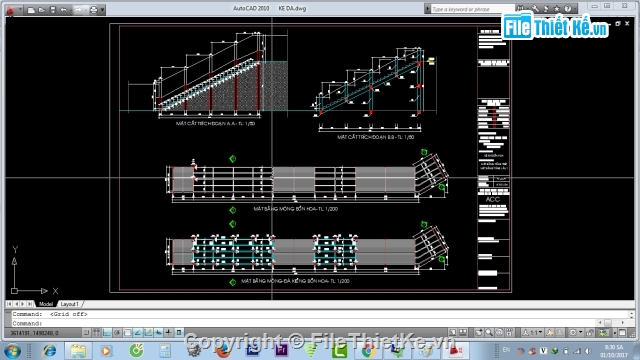Open Google Chrome from the taskbar
Viewport: 640px width, 360px height.
[x=368, y=351]
